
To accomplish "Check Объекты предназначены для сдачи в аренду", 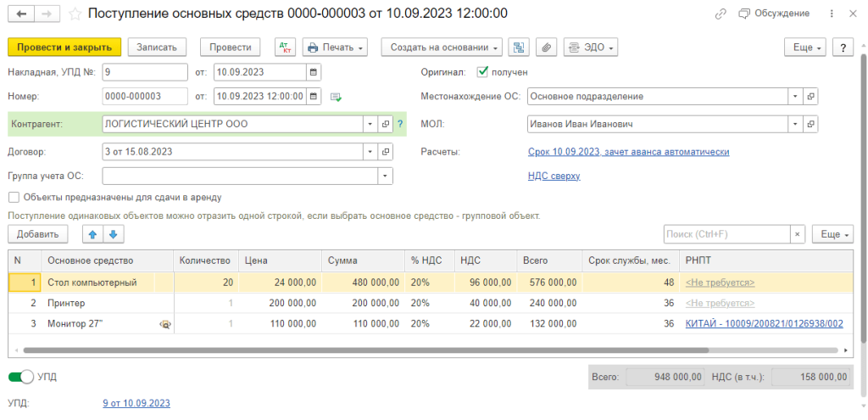I will click(x=14, y=197).
